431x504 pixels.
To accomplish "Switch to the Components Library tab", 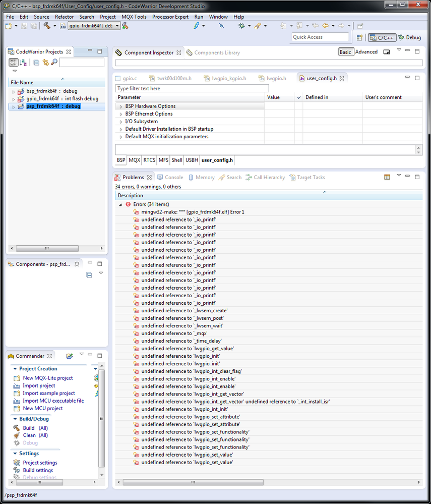I will coord(213,52).
